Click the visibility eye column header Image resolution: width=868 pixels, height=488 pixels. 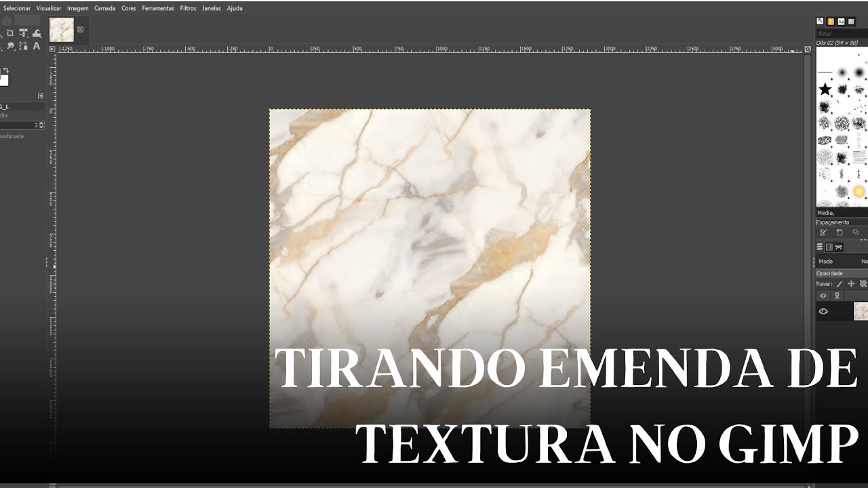(823, 296)
